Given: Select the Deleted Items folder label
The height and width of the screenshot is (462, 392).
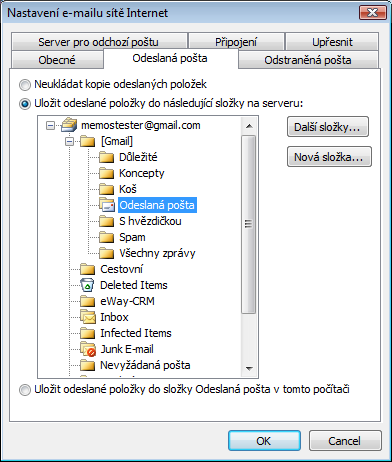Looking at the screenshot, I should [134, 285].
